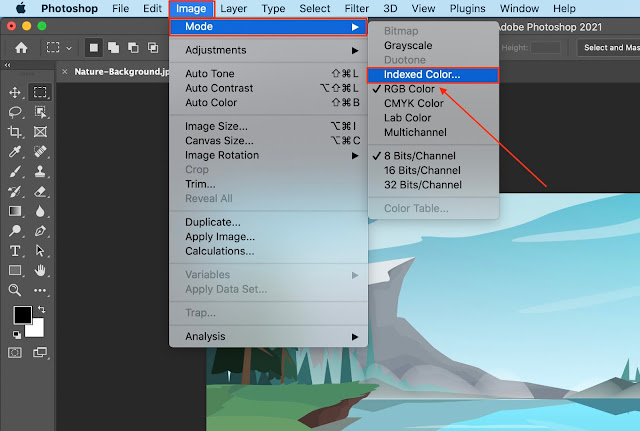Image resolution: width=640 pixels, height=431 pixels.
Task: Select the Path Selection tool
Action: (x=40, y=251)
